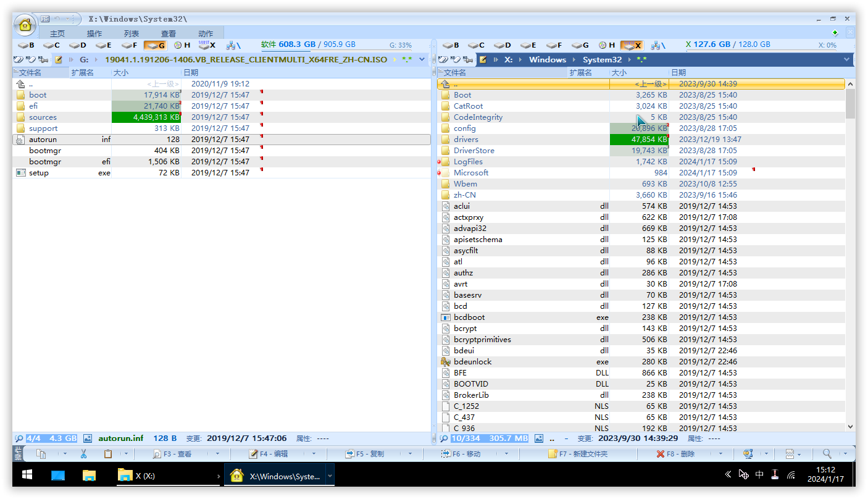Click F7 - 新建文件夹 button
This screenshot has width=868, height=499.
point(578,454)
